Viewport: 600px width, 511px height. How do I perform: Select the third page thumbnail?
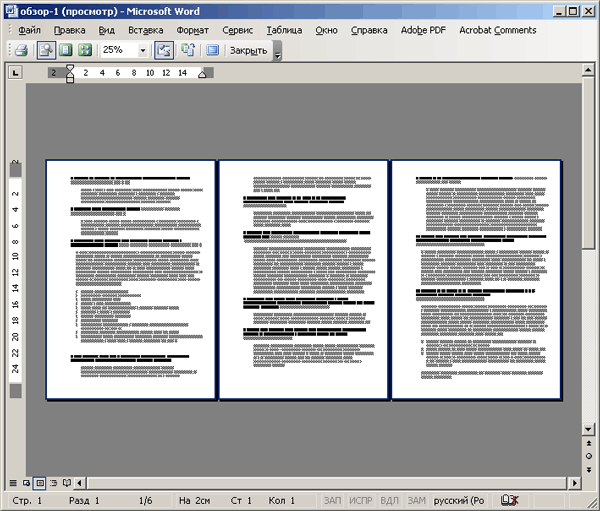pyautogui.click(x=476, y=280)
